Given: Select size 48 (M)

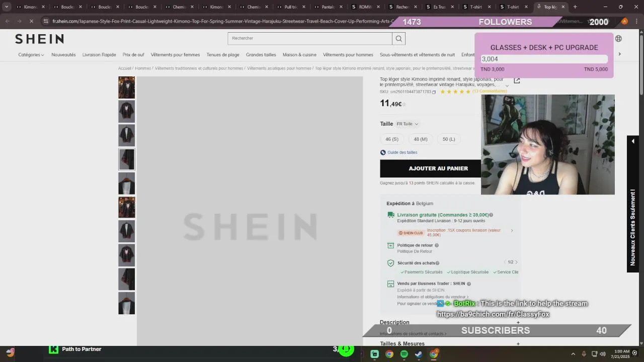Looking at the screenshot, I should point(421,139).
